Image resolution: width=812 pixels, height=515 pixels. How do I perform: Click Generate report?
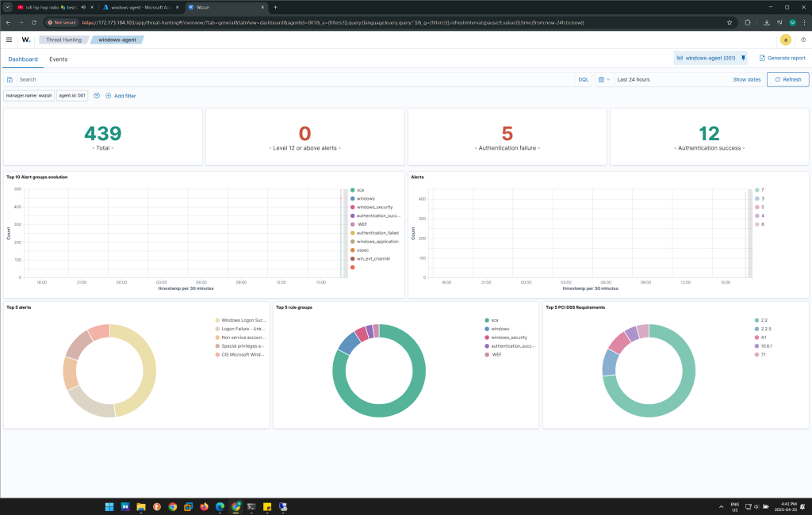click(782, 58)
